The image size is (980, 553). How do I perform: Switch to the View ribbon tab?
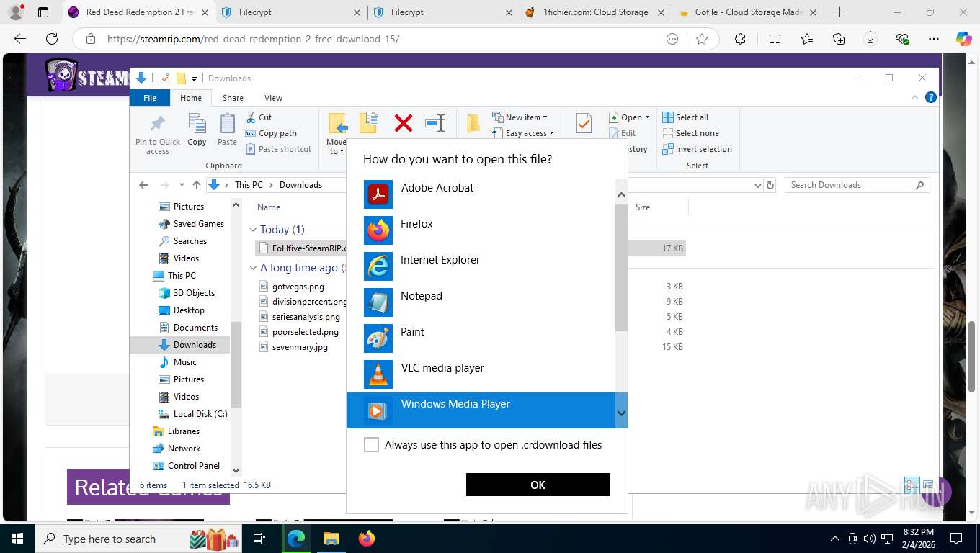coord(273,98)
